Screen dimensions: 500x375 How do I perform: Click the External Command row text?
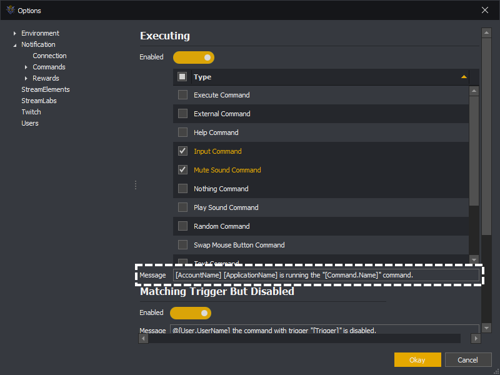222,114
